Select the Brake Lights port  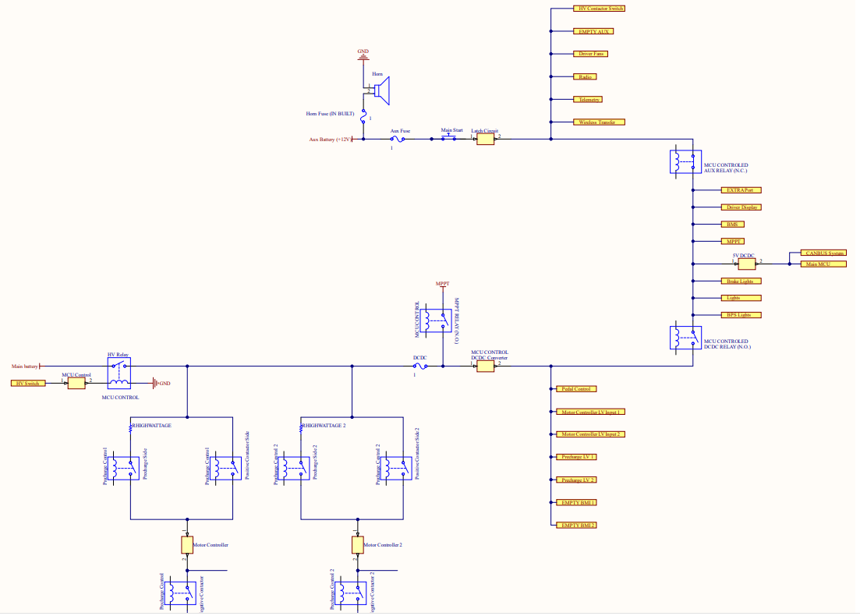click(741, 281)
